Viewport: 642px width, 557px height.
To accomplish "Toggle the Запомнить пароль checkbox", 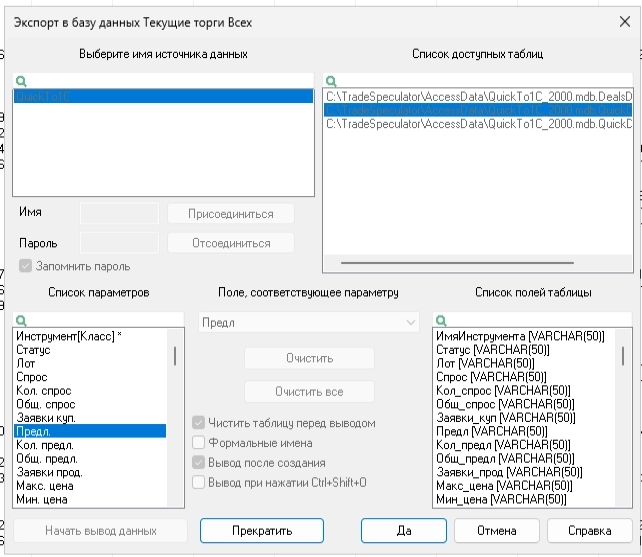I will [x=26, y=267].
